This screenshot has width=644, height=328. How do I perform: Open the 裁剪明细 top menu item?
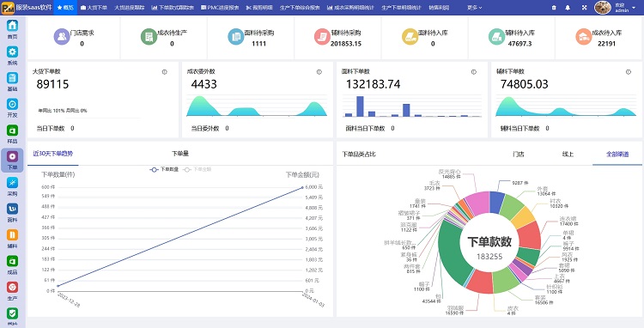259,8
